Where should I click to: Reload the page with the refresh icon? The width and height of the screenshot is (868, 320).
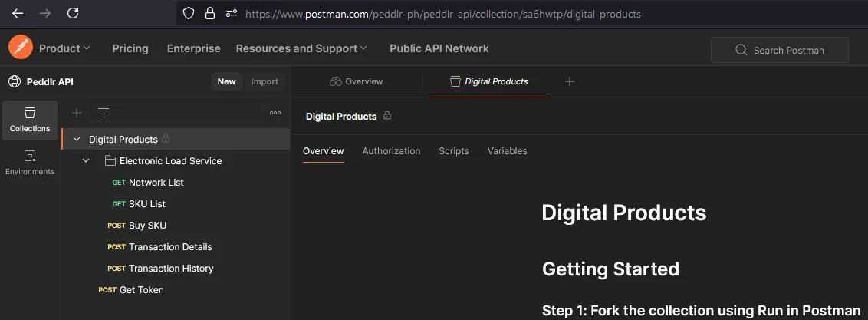(x=73, y=13)
